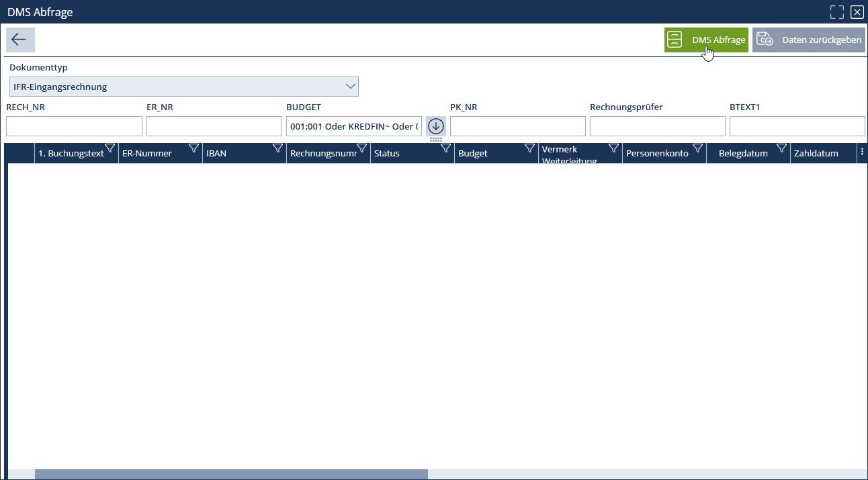868x480 pixels.
Task: Run the DMS Abfrage query button
Action: click(706, 40)
